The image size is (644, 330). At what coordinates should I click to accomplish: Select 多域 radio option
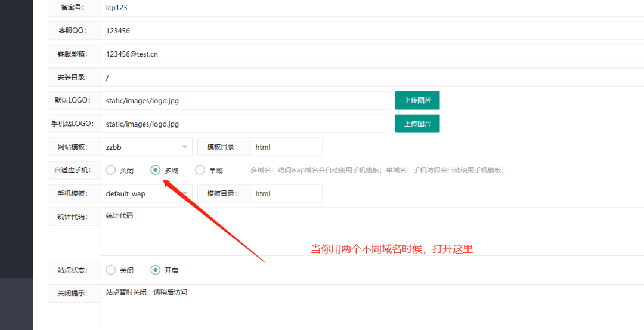coord(156,170)
